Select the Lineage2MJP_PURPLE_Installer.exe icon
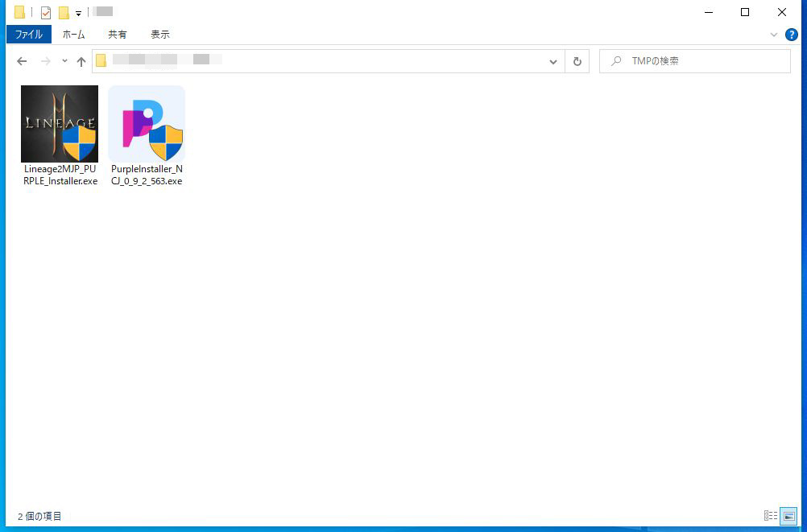This screenshot has height=532, width=807. [60, 123]
